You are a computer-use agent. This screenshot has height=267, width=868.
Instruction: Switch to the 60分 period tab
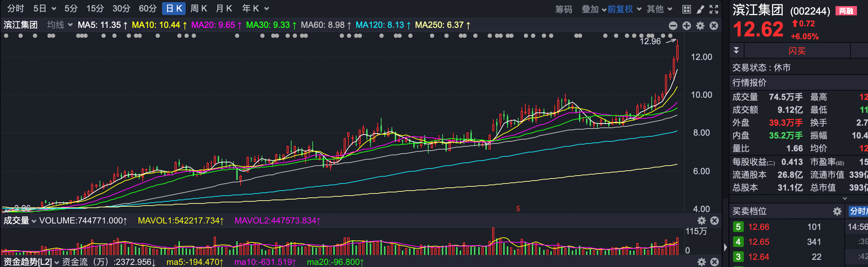coord(147,9)
